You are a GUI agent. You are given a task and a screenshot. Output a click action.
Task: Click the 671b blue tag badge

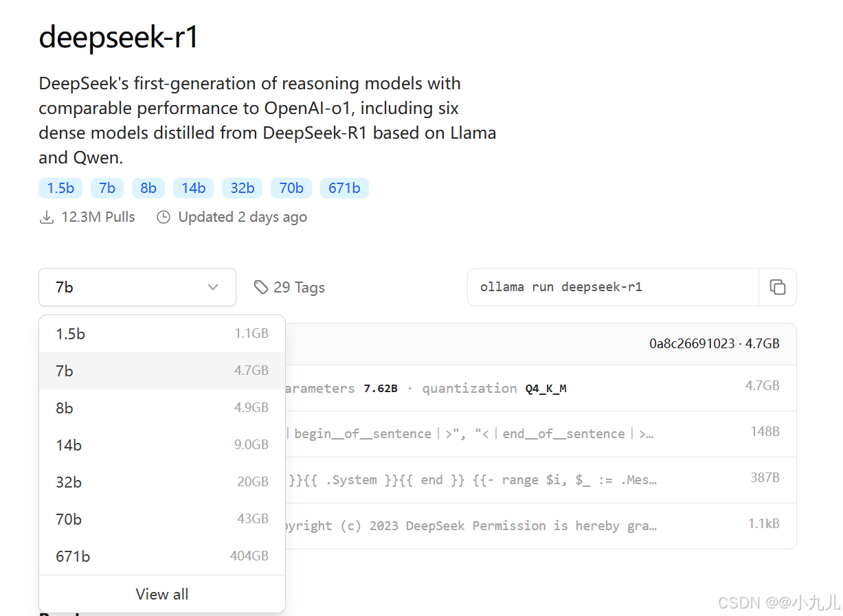point(344,188)
